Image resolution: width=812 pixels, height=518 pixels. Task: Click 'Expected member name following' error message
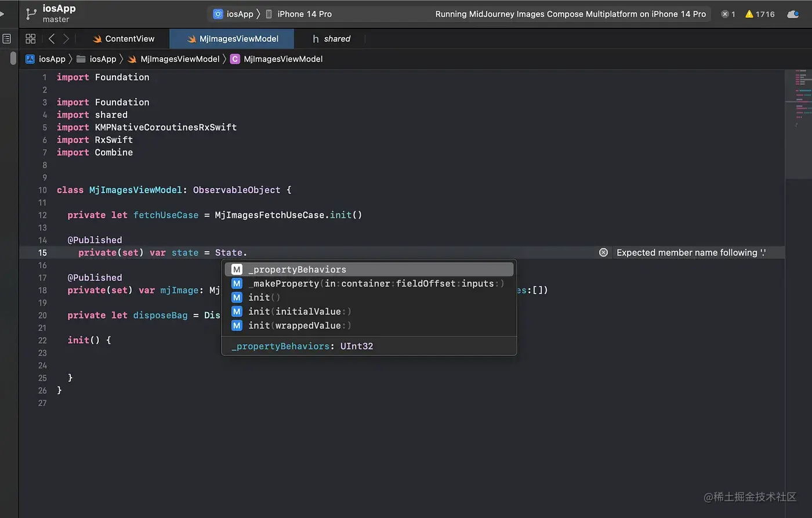point(691,252)
